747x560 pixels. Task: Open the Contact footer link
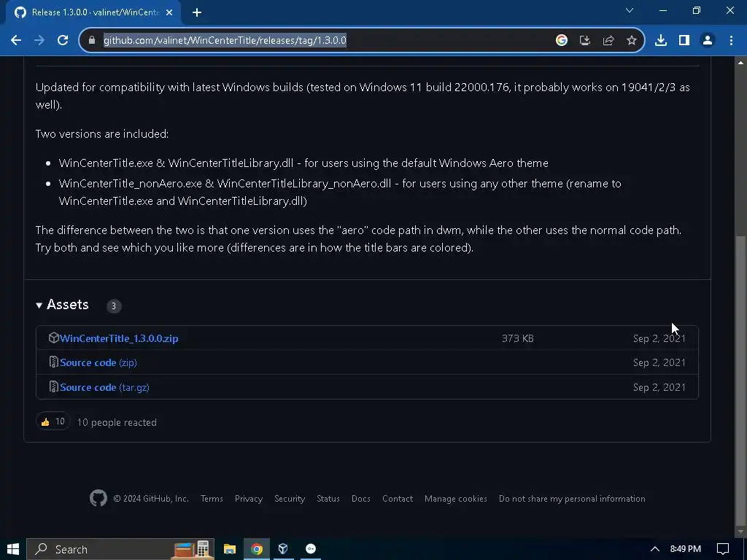point(398,499)
